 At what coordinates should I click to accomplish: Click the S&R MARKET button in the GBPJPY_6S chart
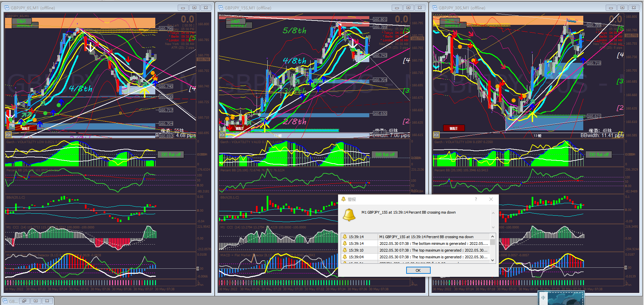25,23
